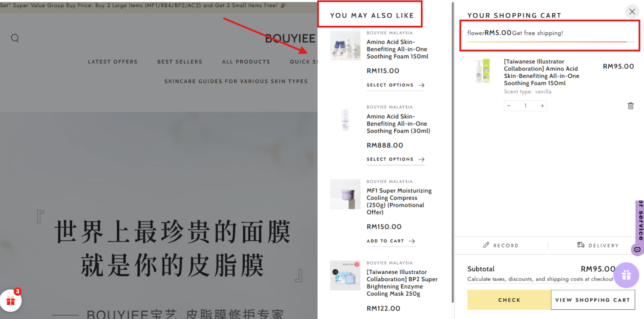Click the search magnifier icon
Screen dimensions: 644x319
pyautogui.click(x=15, y=38)
